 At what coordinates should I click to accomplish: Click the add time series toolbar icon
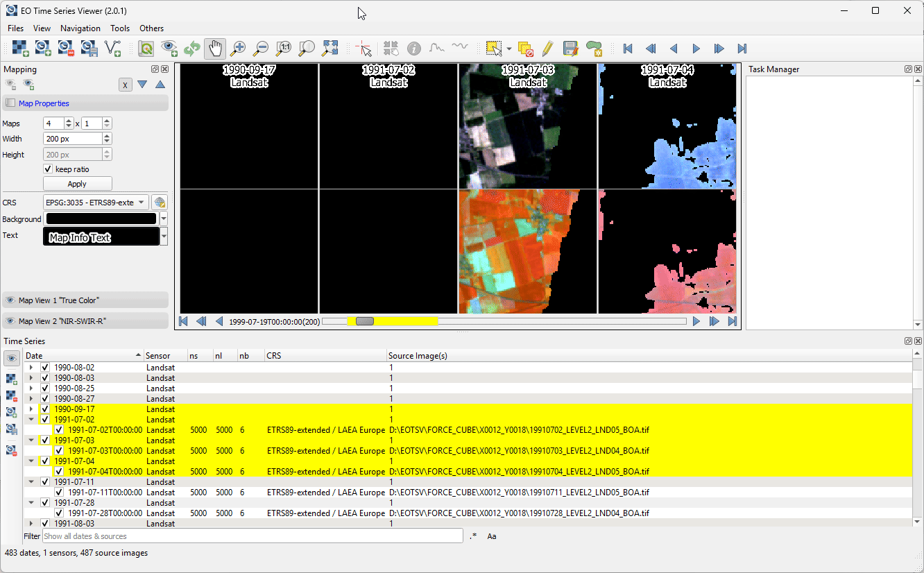pyautogui.click(x=43, y=48)
